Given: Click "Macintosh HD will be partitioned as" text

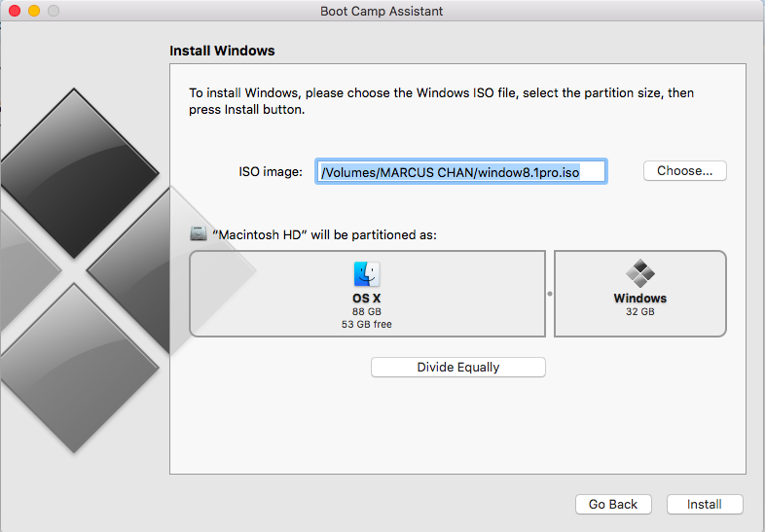Looking at the screenshot, I should click(324, 235).
